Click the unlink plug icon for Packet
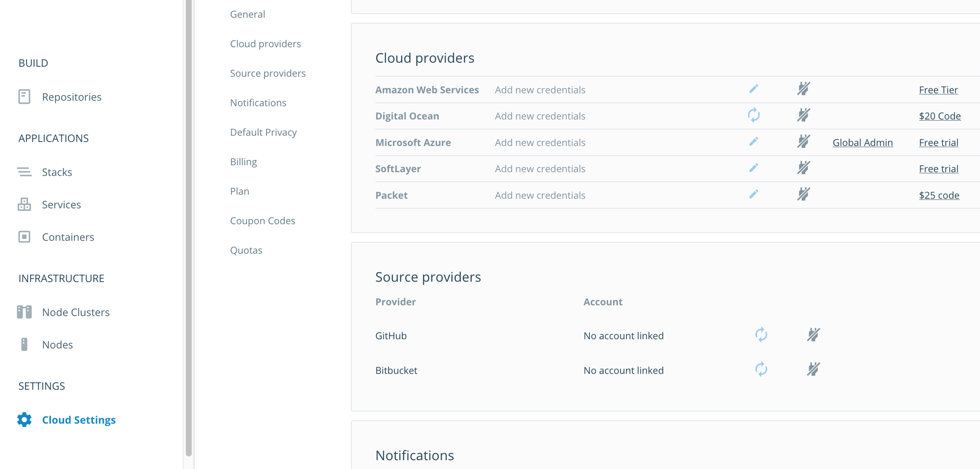 coord(803,195)
